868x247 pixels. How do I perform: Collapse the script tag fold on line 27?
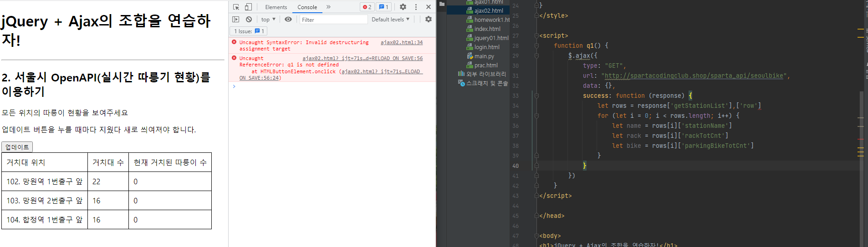(x=536, y=35)
